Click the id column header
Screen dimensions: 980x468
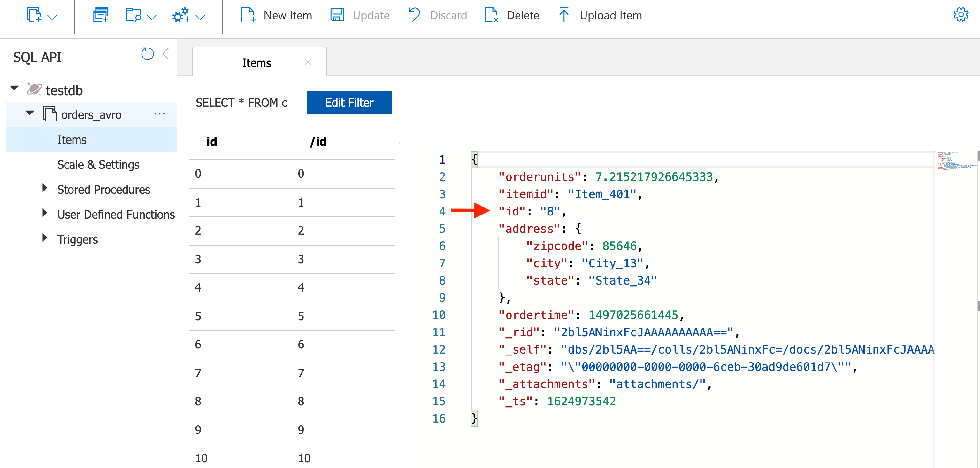coord(211,142)
